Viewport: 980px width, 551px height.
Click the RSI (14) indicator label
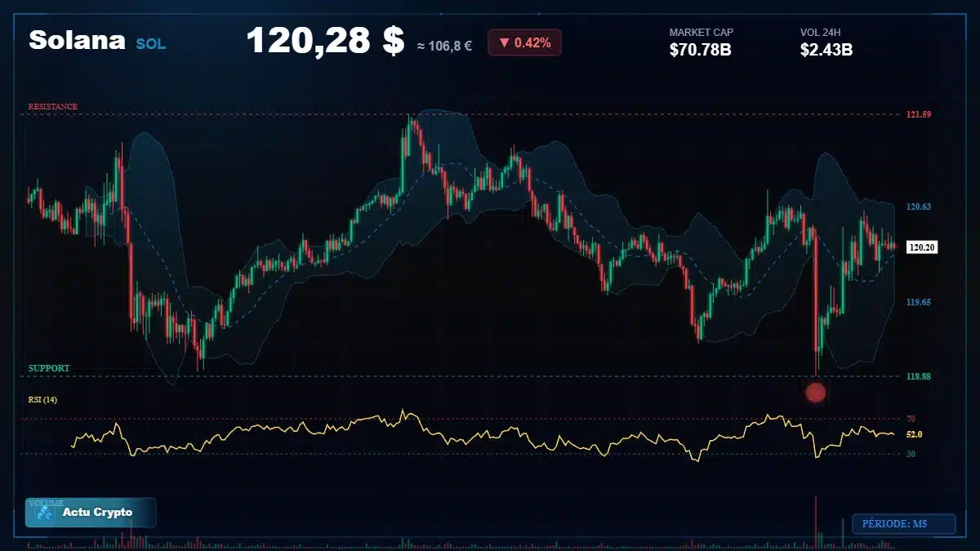(x=42, y=399)
